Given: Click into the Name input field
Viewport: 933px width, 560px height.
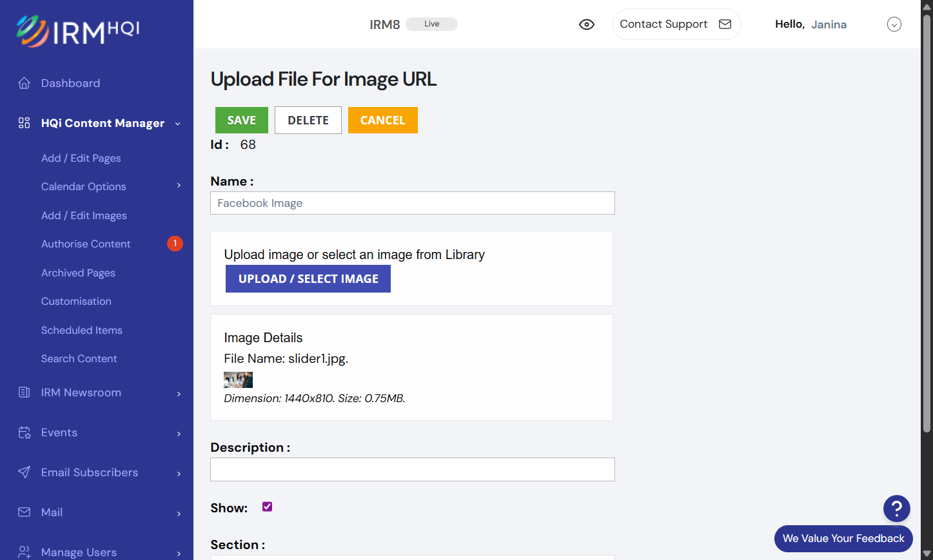Looking at the screenshot, I should click(413, 203).
